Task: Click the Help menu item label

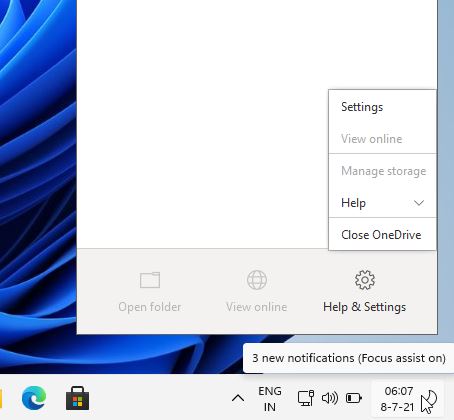Action: point(353,203)
